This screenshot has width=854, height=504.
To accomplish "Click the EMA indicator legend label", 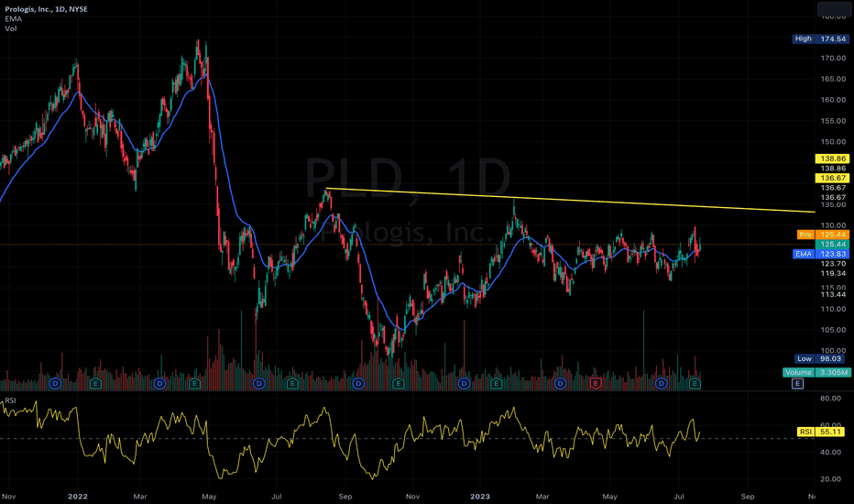I will coord(13,18).
